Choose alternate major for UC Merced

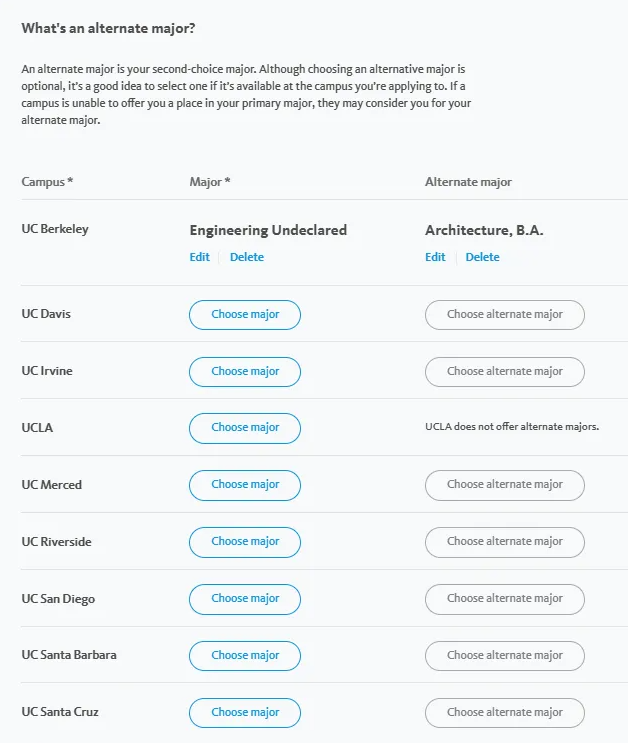coord(504,485)
